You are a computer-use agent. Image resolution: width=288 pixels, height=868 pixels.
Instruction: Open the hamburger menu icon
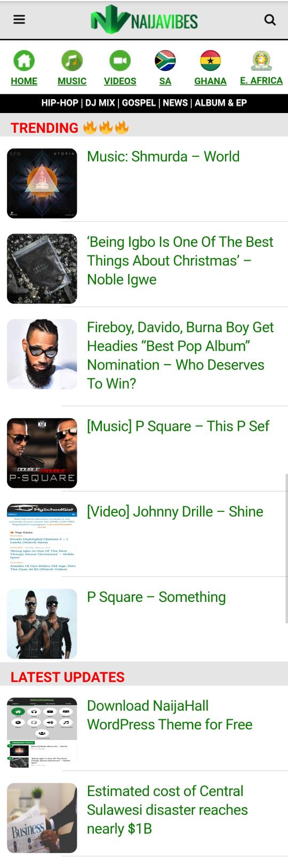click(x=19, y=20)
